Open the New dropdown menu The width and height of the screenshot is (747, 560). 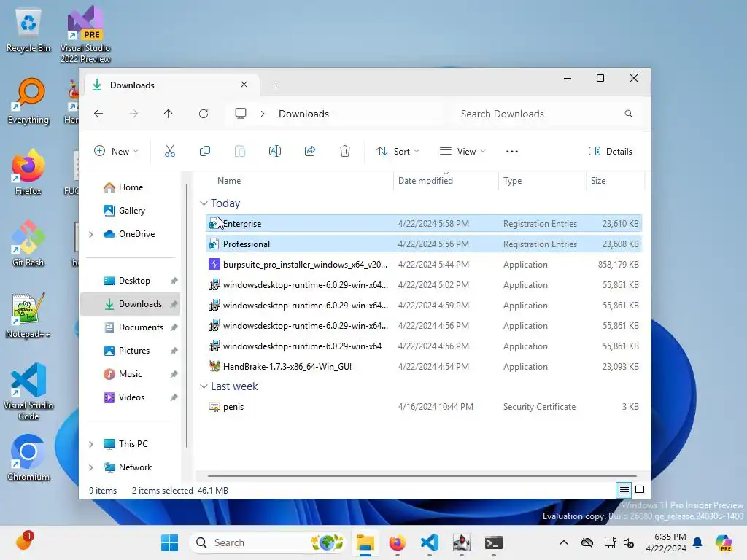(116, 152)
